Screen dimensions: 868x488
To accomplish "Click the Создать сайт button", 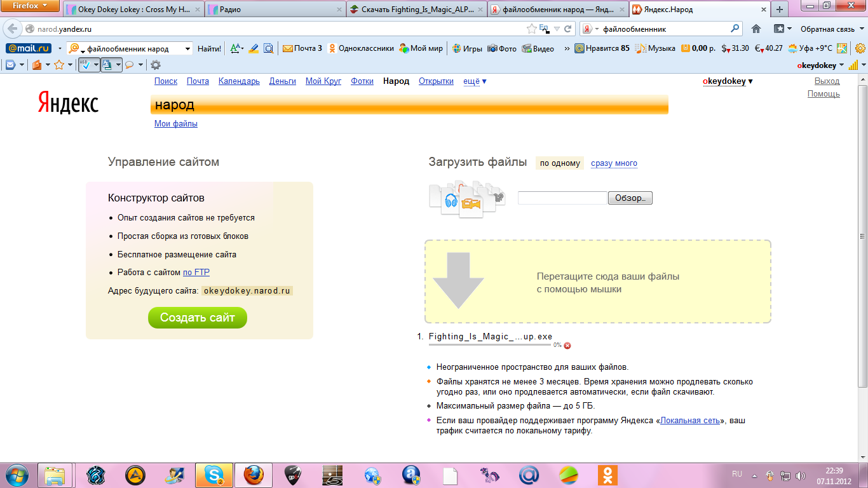I will [198, 318].
